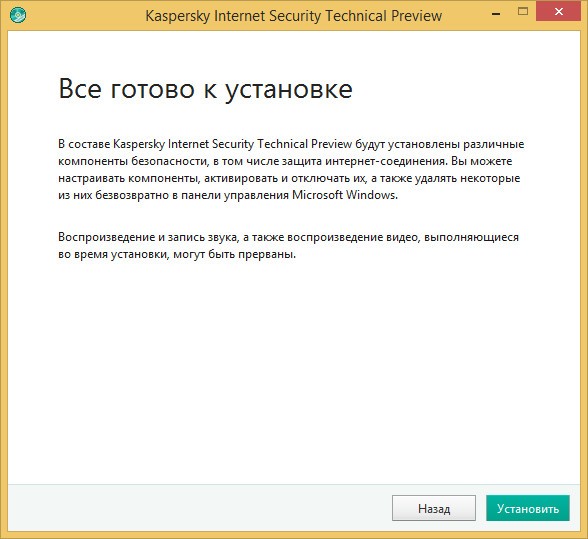Click the words Microsoft Windows in paragraph
Viewport: 588px width, 539px height.
[344, 195]
